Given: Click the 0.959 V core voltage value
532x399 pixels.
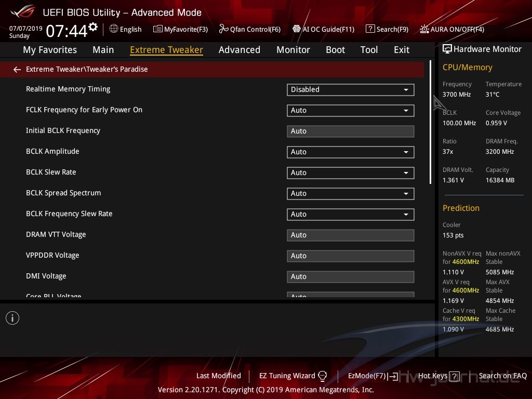Looking at the screenshot, I should pyautogui.click(x=496, y=123).
